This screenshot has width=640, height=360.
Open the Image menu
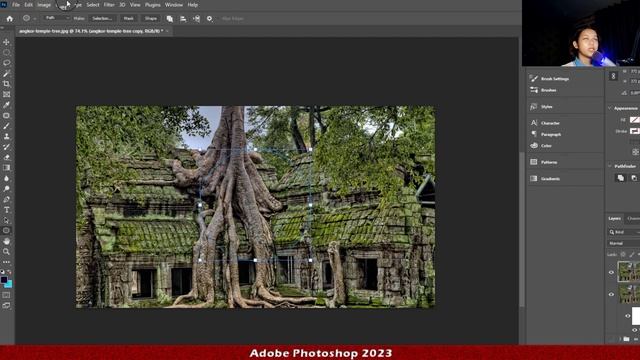[x=44, y=5]
